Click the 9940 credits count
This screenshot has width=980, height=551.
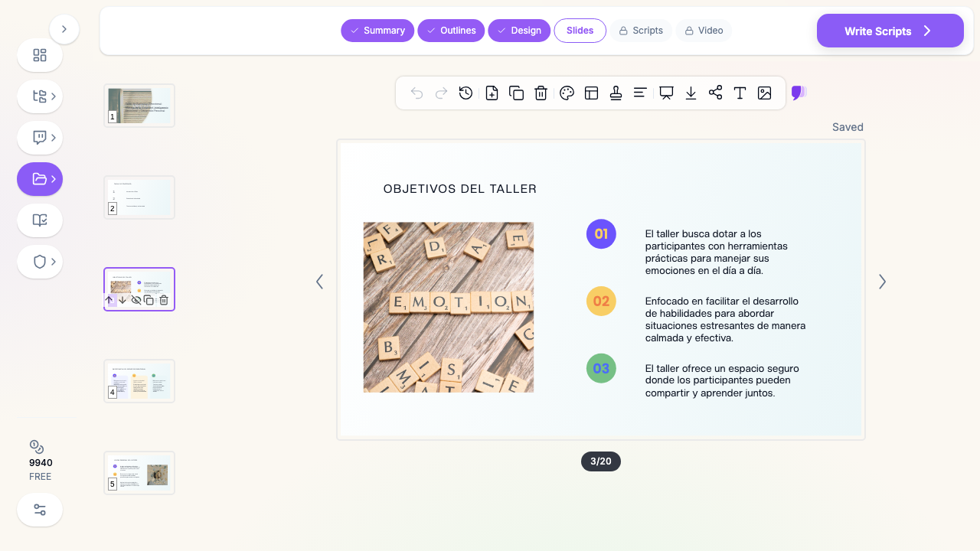[41, 463]
